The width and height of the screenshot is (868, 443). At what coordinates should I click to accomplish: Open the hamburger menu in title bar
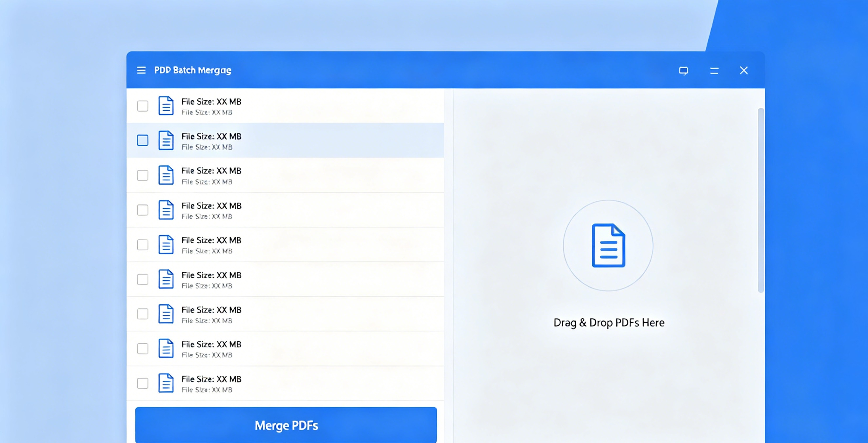point(141,70)
